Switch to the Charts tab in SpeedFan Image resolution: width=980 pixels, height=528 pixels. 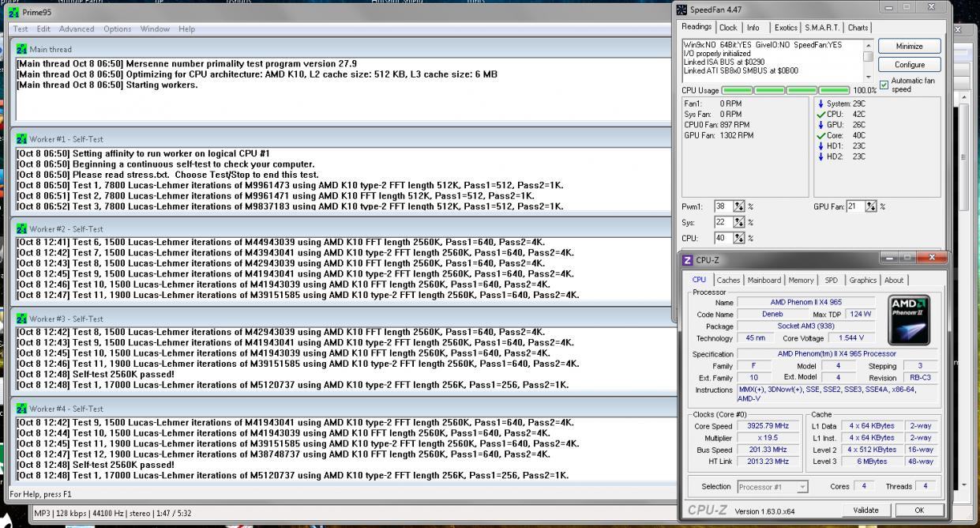click(x=858, y=28)
